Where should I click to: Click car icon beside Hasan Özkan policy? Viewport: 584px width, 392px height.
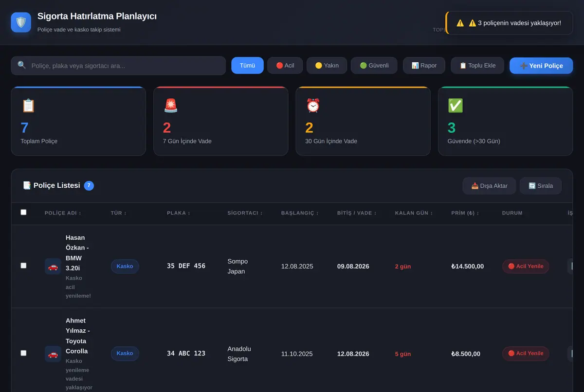[53, 266]
